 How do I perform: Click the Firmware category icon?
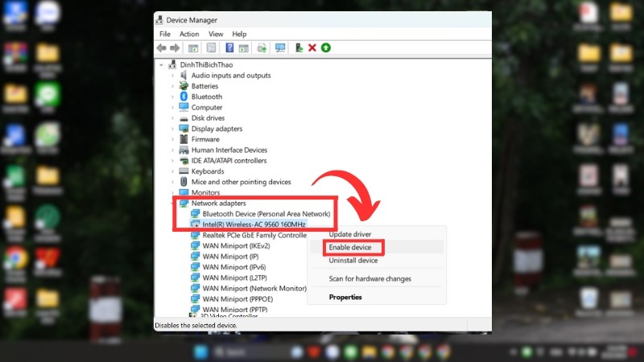tap(184, 139)
